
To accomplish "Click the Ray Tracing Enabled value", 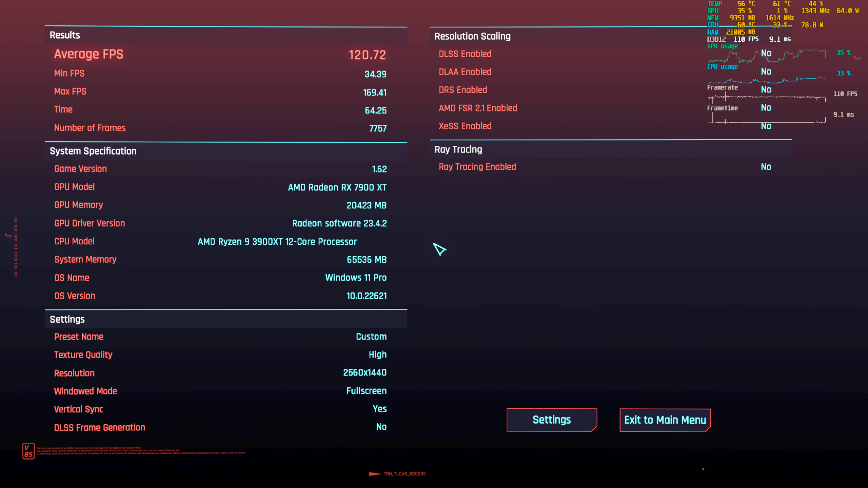I will (766, 167).
